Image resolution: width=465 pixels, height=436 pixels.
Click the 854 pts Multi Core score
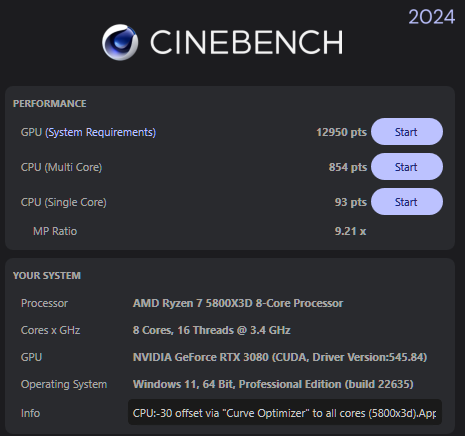[348, 167]
